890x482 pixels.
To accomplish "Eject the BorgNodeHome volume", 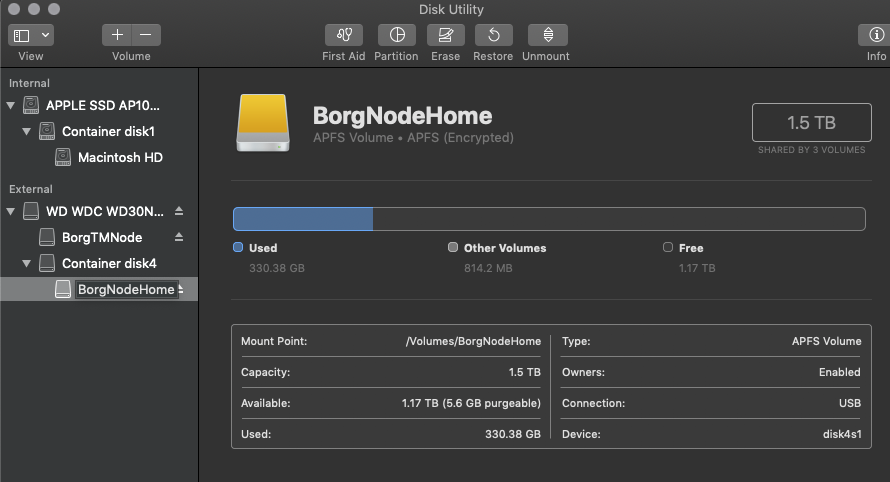I will click(x=181, y=290).
